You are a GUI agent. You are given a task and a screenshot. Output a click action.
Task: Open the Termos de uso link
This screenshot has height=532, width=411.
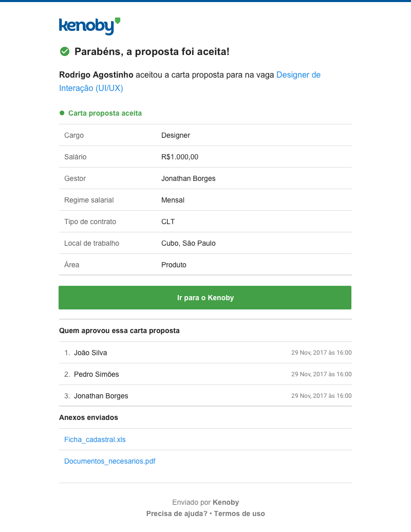pos(239,513)
